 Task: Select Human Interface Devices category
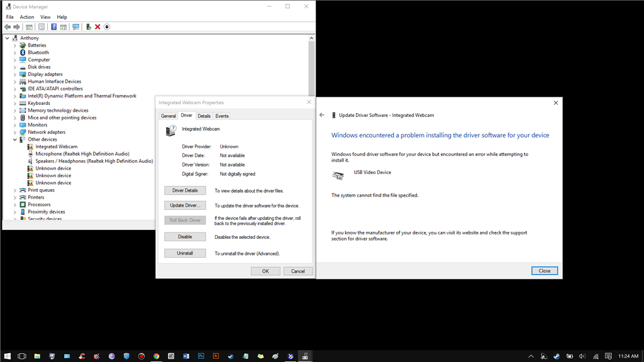tap(54, 82)
